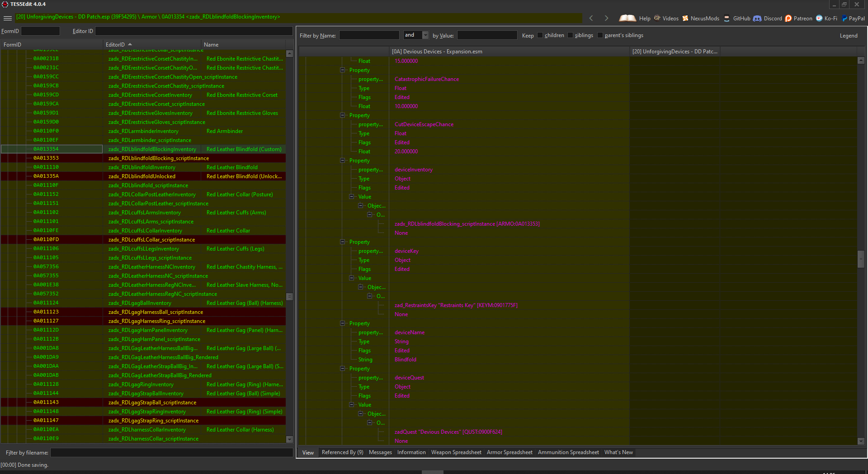Click the NexusMods logo icon
The height and width of the screenshot is (474, 868).
[x=685, y=18]
